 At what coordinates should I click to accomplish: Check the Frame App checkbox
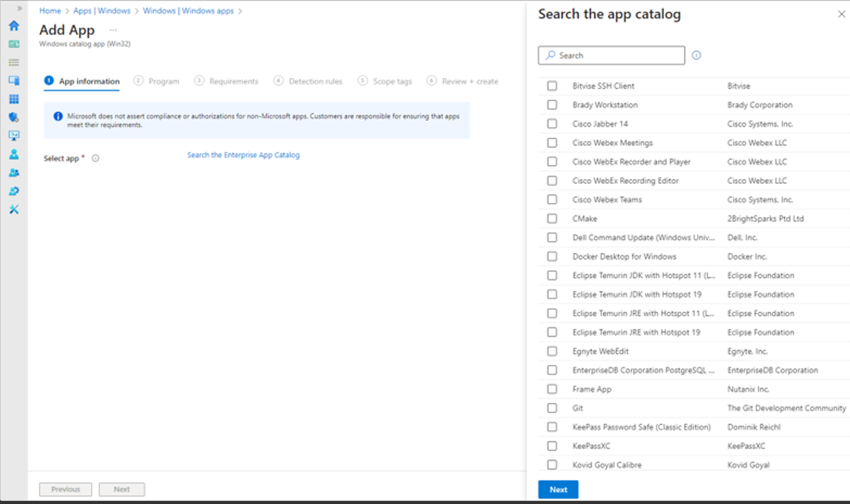pyautogui.click(x=552, y=389)
